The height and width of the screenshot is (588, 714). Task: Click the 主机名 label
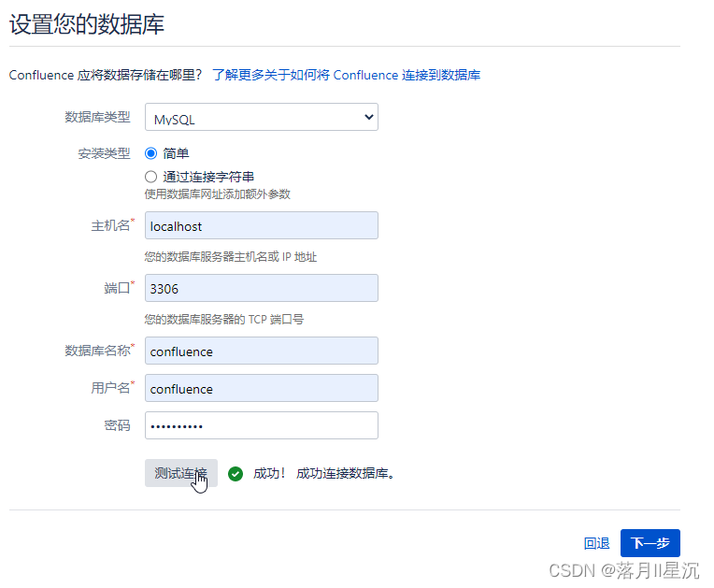pos(110,225)
